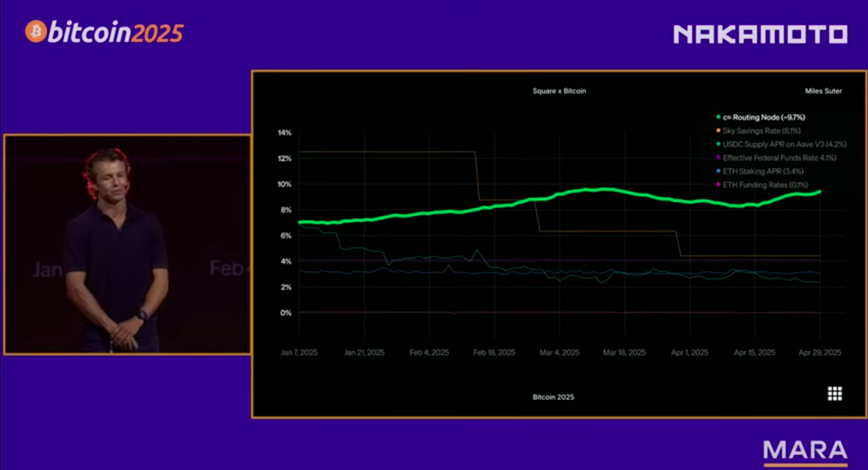Click the Apr 29, 2025 date label
The image size is (868, 470).
(x=820, y=352)
